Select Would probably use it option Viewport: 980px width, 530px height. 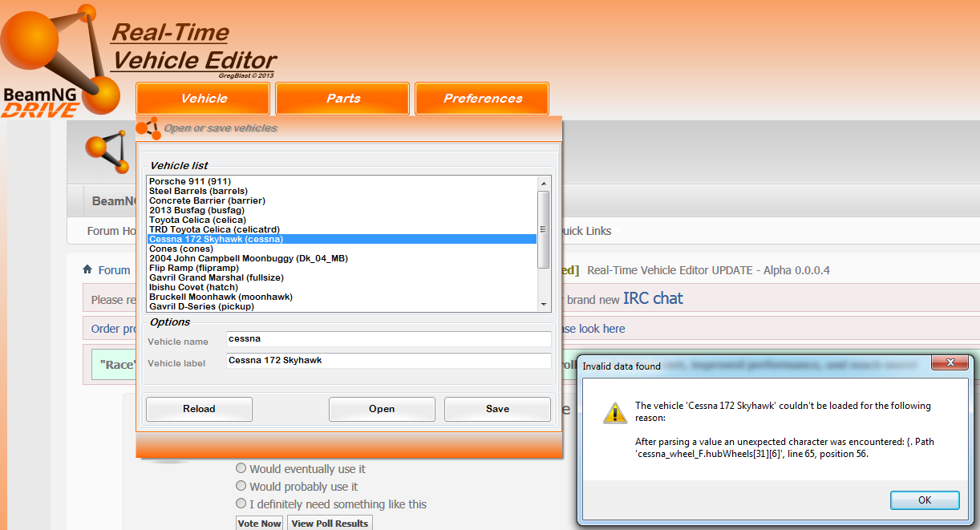click(x=241, y=486)
